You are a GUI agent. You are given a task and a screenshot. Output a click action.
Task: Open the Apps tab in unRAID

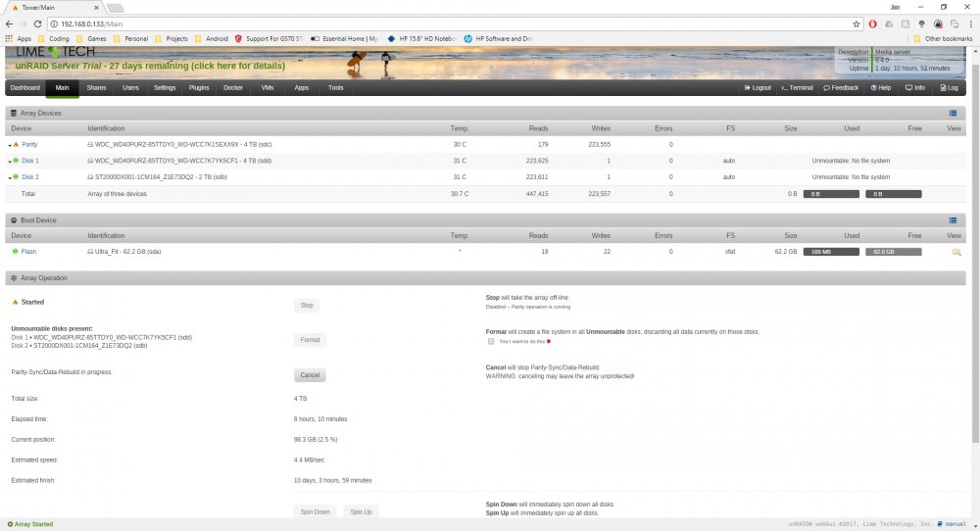301,88
